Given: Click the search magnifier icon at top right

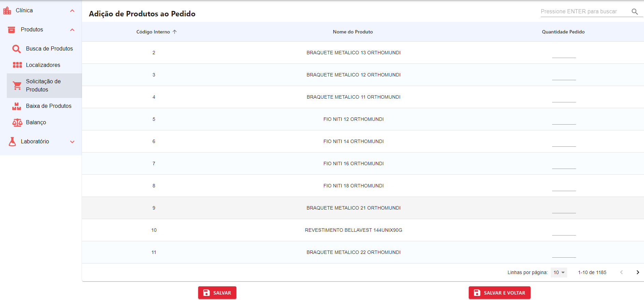Looking at the screenshot, I should click(x=634, y=12).
